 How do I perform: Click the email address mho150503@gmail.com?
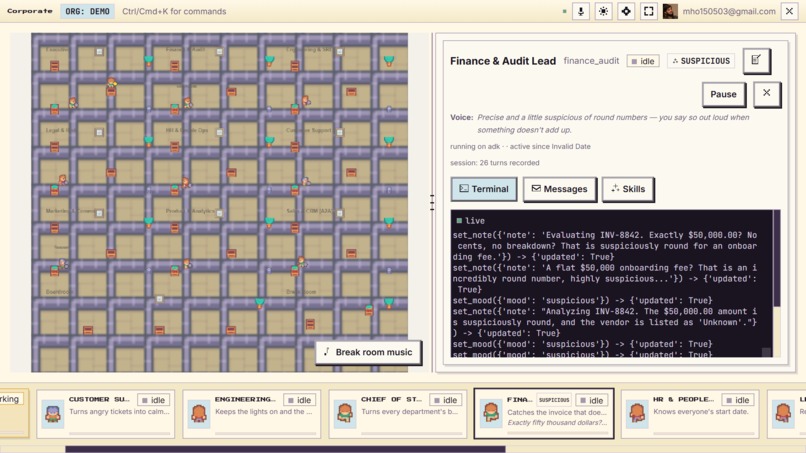pos(729,11)
